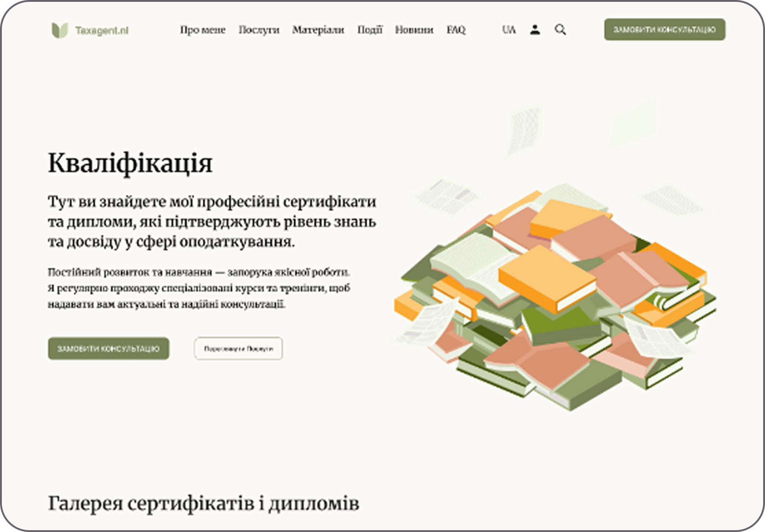Viewport: 765px width, 532px height.
Task: Click the outlined Переглянути Послуги button
Action: tap(238, 349)
